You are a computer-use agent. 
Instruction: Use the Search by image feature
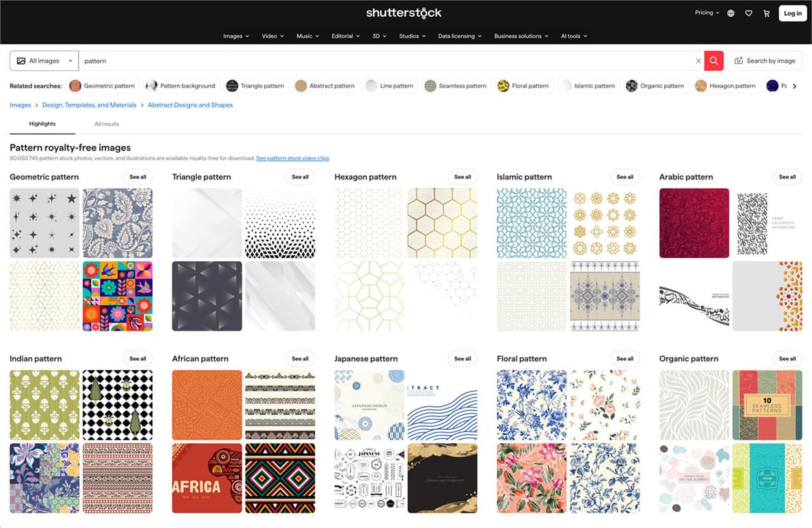tap(765, 60)
